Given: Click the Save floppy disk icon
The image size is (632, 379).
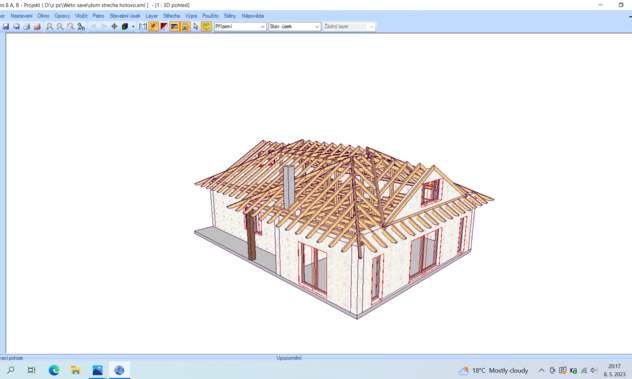Looking at the screenshot, I should click(6, 27).
